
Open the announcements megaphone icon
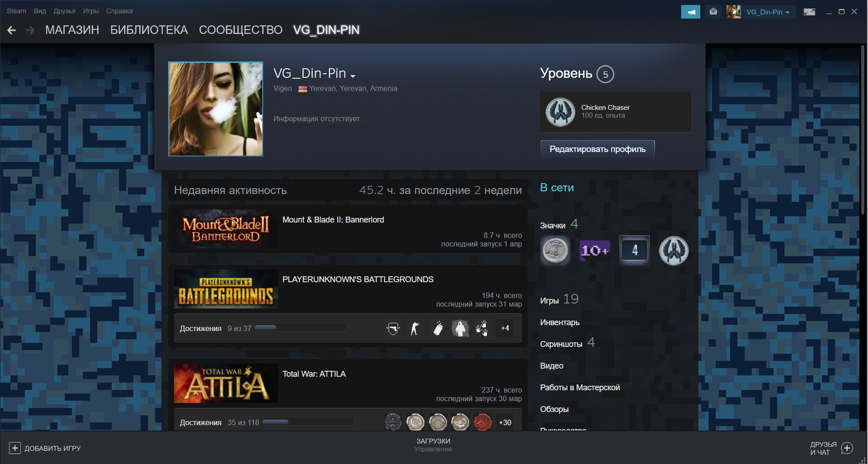(x=690, y=12)
